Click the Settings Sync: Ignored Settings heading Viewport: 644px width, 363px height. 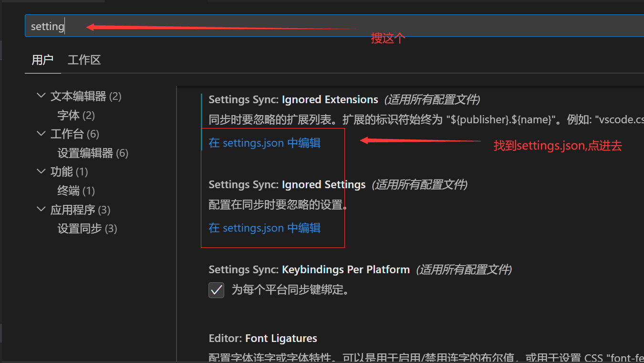287,185
